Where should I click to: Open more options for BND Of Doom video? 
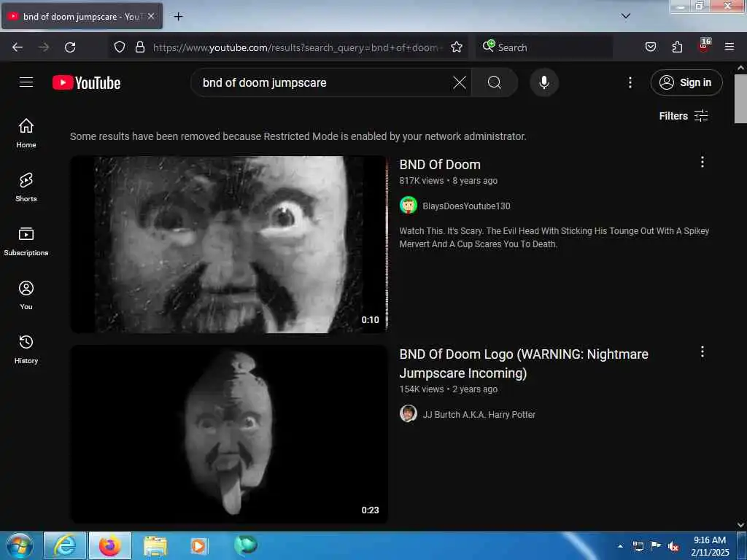[702, 162]
